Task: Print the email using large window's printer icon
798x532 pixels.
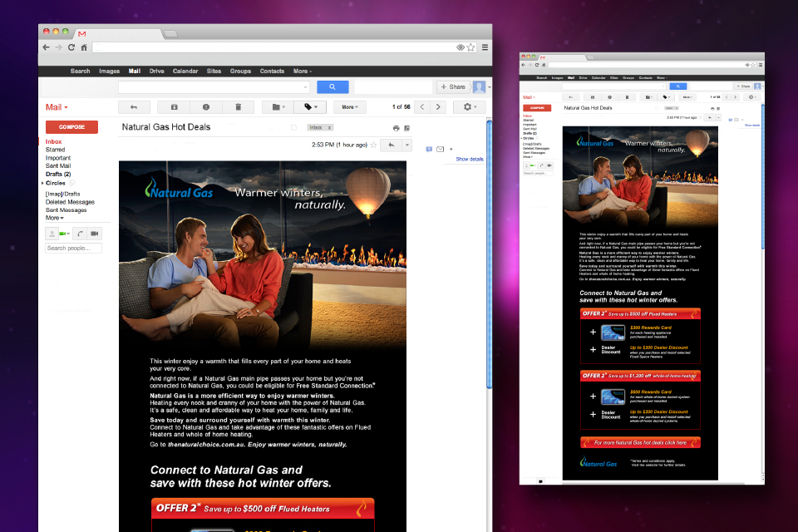Action: [x=397, y=128]
